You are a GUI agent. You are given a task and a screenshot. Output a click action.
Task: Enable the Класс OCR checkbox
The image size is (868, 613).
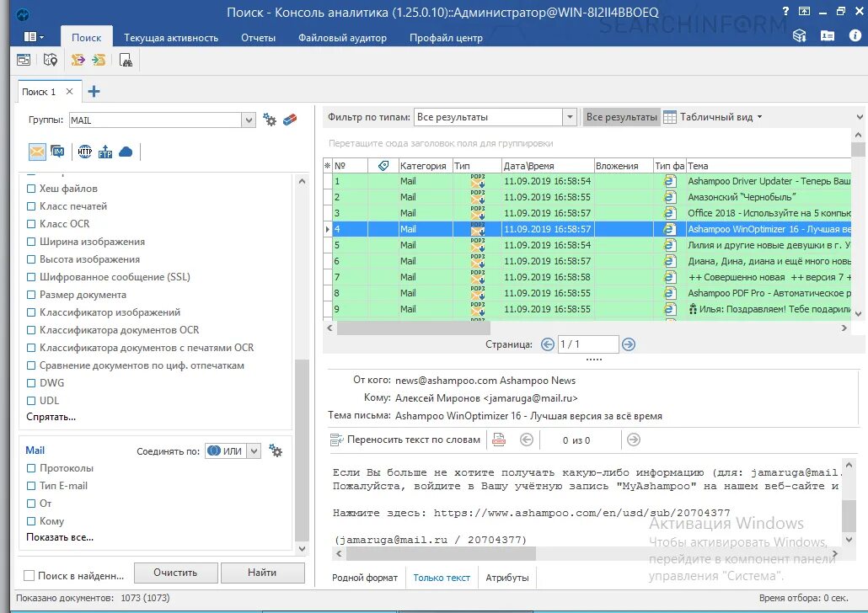31,224
